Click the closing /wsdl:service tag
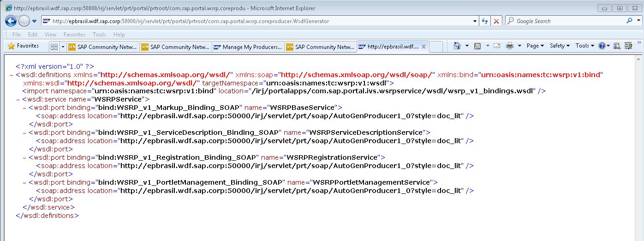Image resolution: width=644 pixels, height=241 pixels. click(48, 208)
